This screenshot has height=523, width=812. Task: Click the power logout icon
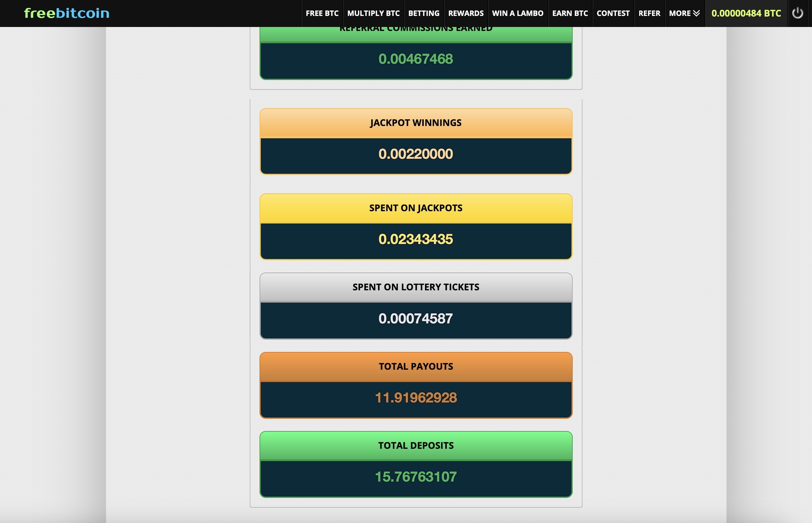click(797, 13)
